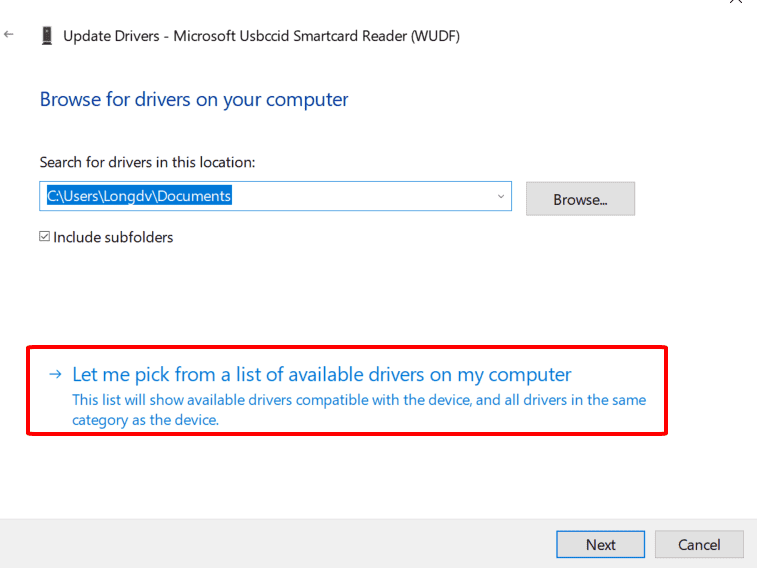
Task: Select Let me pick from a list of available drivers
Action: click(321, 375)
